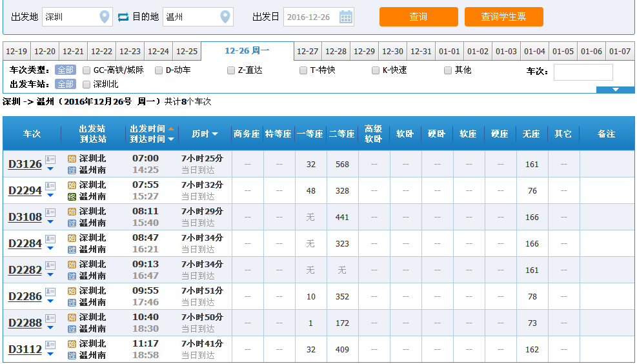Switch to the 12-25 date tab
This screenshot has height=364, width=637.
[x=187, y=52]
